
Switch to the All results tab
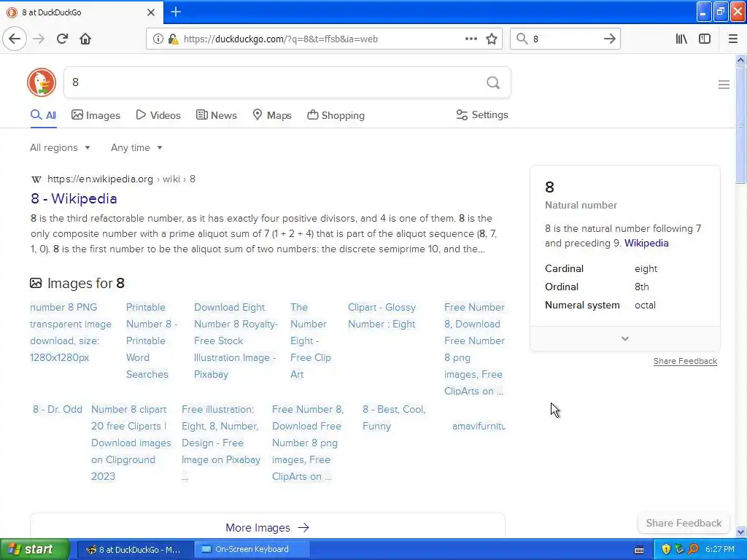[x=43, y=115]
